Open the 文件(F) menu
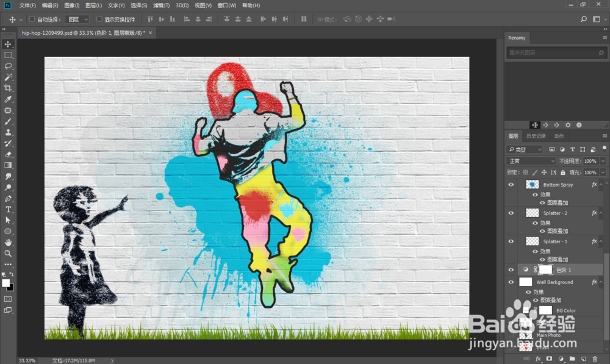This screenshot has width=610, height=364. (27, 5)
